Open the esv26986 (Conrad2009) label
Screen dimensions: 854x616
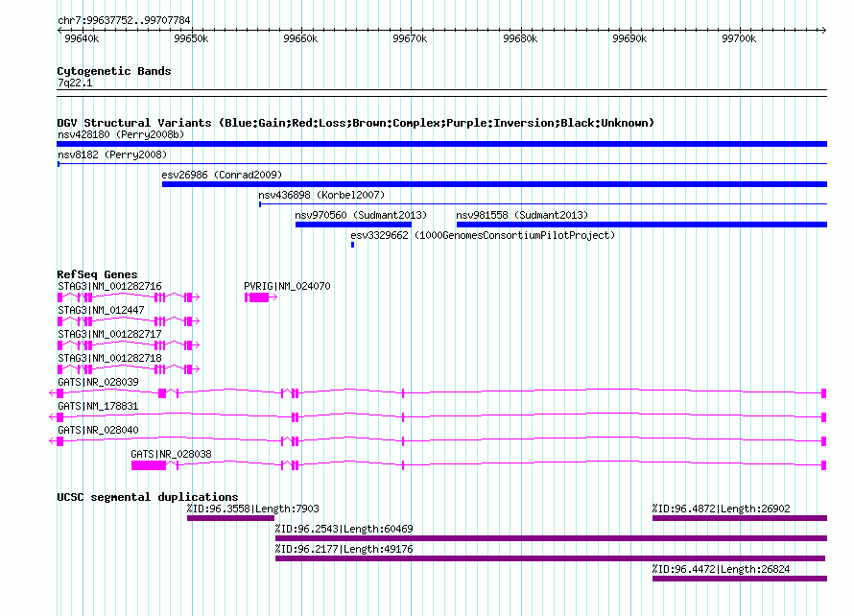coord(222,175)
